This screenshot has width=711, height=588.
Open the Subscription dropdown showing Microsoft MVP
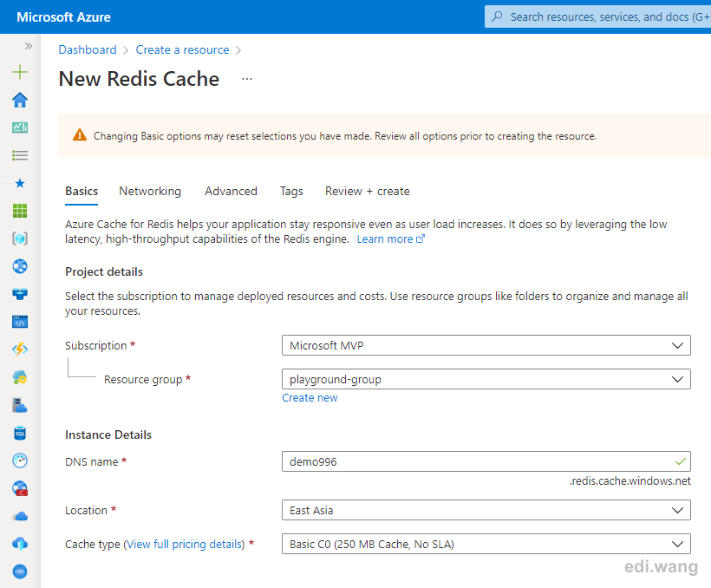pyautogui.click(x=486, y=345)
